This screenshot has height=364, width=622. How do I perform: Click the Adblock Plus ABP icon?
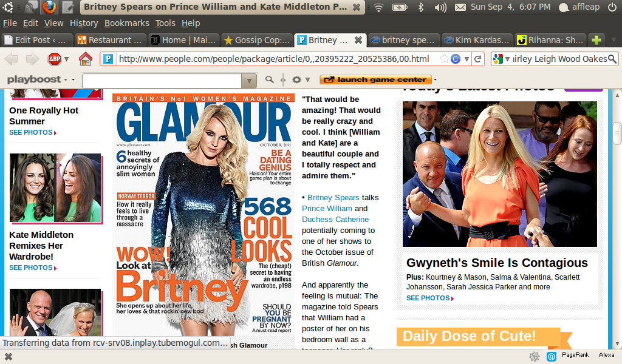point(54,59)
